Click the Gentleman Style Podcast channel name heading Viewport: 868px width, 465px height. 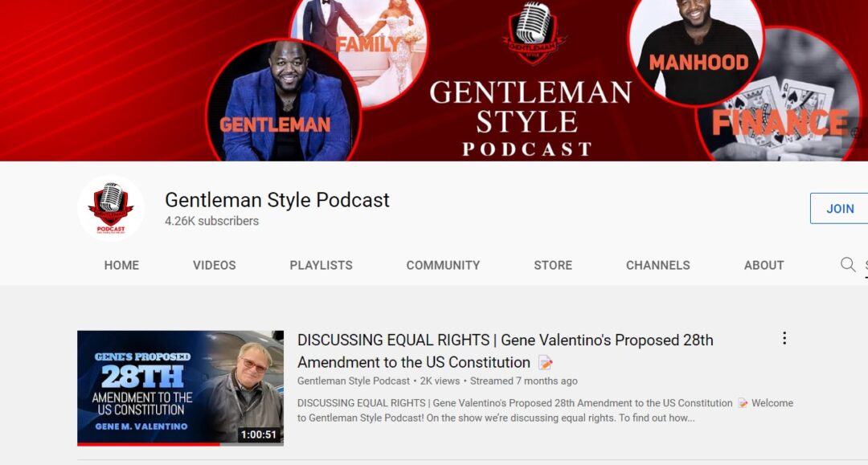[x=277, y=200]
